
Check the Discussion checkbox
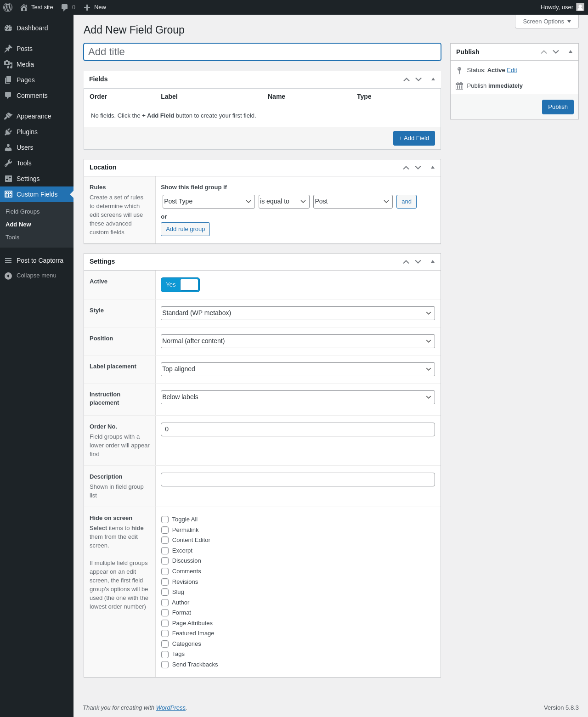point(165,561)
